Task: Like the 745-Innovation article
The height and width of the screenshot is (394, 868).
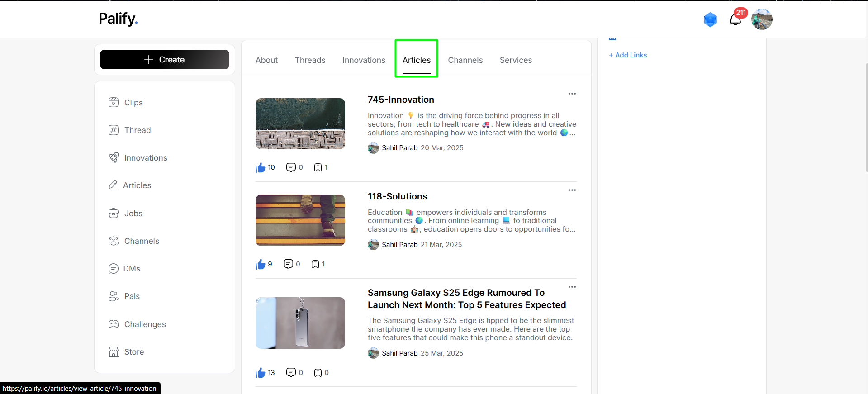Action: pyautogui.click(x=261, y=168)
